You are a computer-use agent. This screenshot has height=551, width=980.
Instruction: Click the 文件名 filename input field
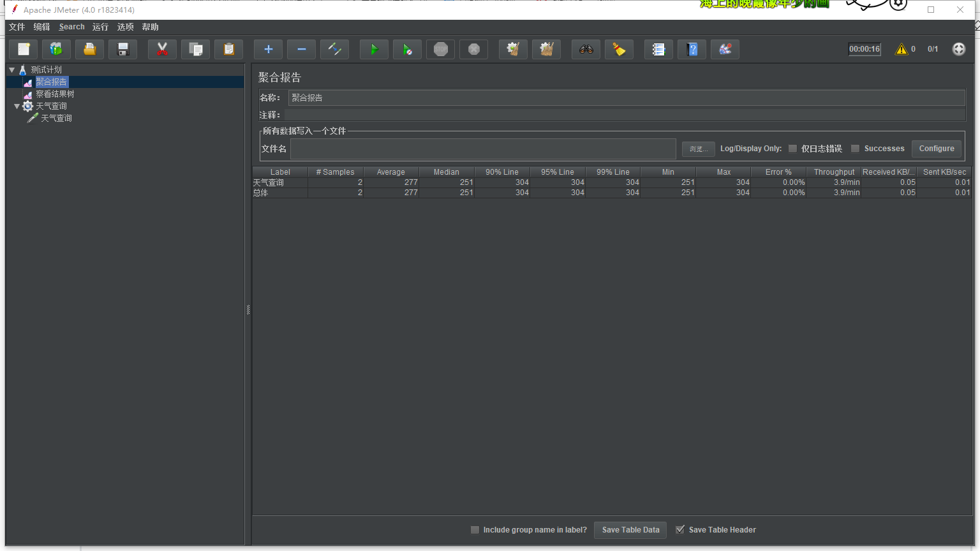(x=483, y=149)
